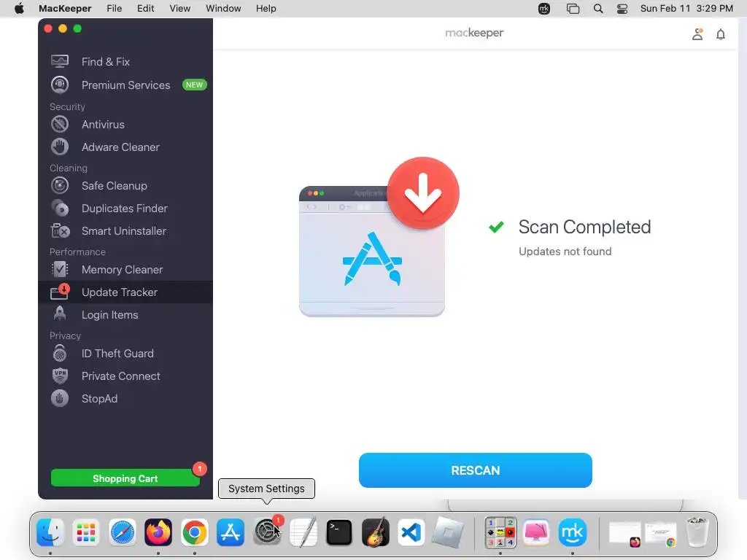This screenshot has width=747, height=560.
Task: Open System Settings from the Dock
Action: tap(267, 532)
